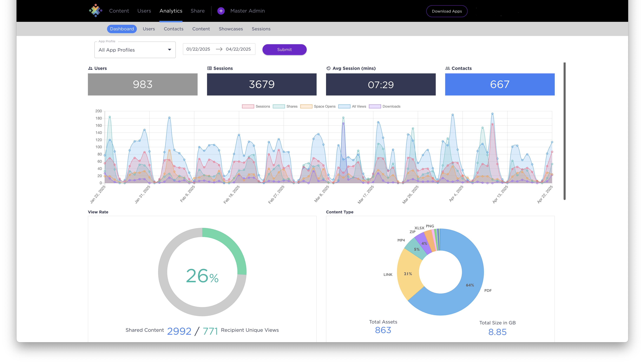Switch to the Showcases tab
Screen dimensions: 641x364
pos(231,29)
